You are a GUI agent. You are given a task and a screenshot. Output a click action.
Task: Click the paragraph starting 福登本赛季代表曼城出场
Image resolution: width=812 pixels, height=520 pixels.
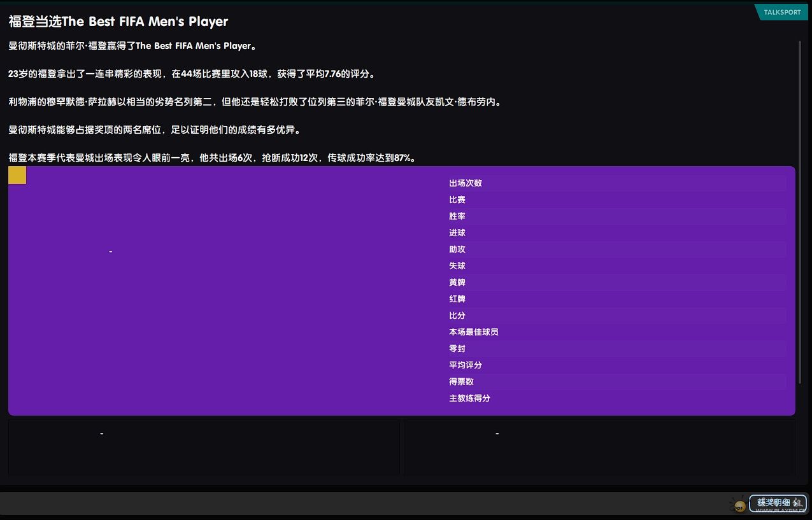pos(213,158)
